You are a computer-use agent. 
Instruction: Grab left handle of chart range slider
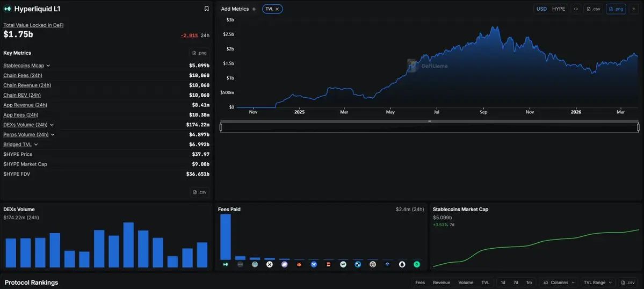click(x=221, y=127)
